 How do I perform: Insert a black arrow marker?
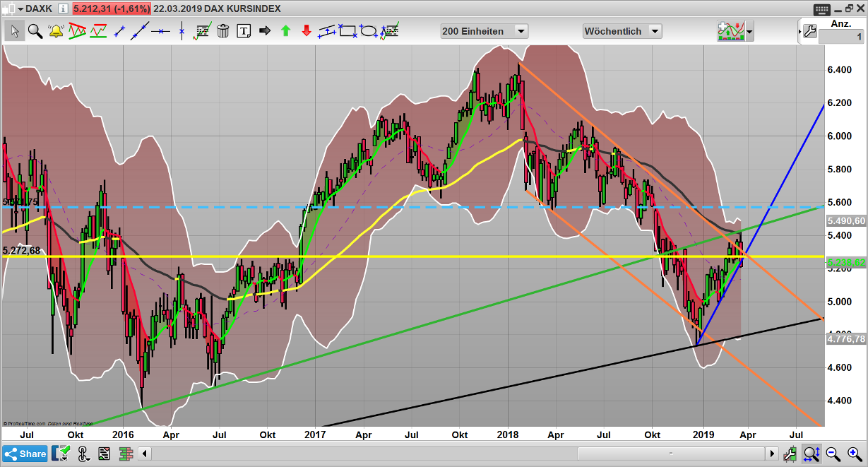coord(265,31)
